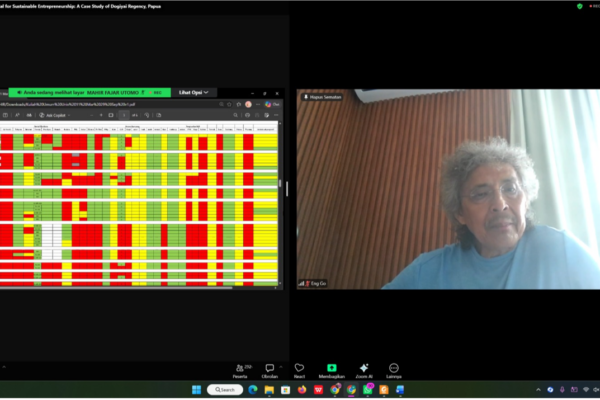Click Hapus Sematan to unpin video
Image resolution: width=600 pixels, height=400 pixels.
(323, 97)
